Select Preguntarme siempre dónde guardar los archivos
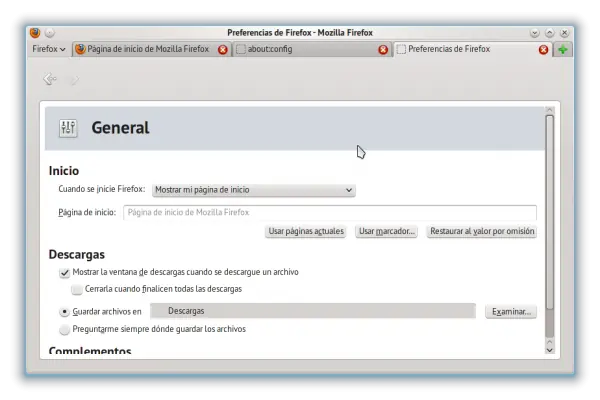The width and height of the screenshot is (600, 400). (x=64, y=328)
